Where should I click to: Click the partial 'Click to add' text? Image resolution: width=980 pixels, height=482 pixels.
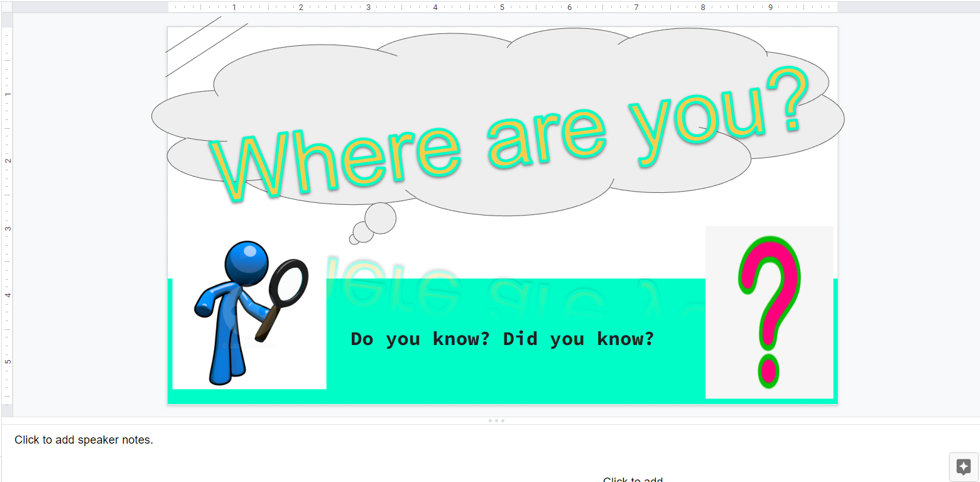coord(632,479)
